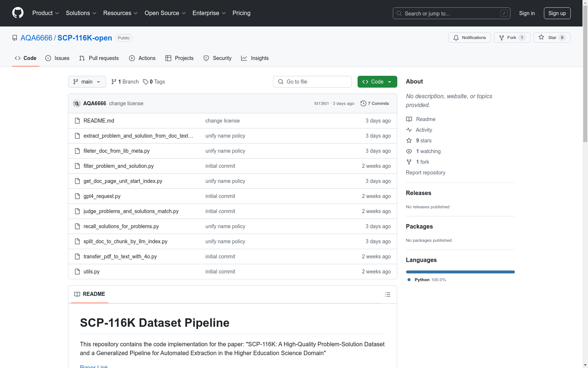This screenshot has width=588, height=368.
Task: Open the main branch selector dropdown
Action: (87, 82)
